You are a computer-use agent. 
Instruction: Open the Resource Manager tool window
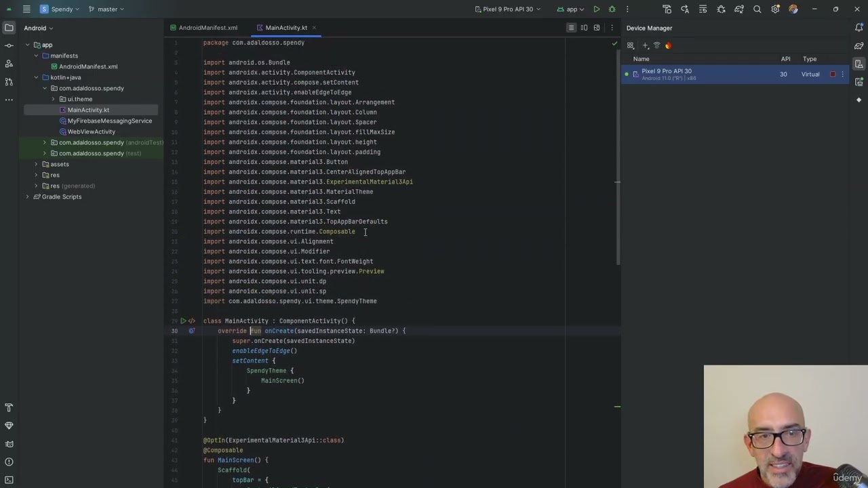[x=9, y=64]
